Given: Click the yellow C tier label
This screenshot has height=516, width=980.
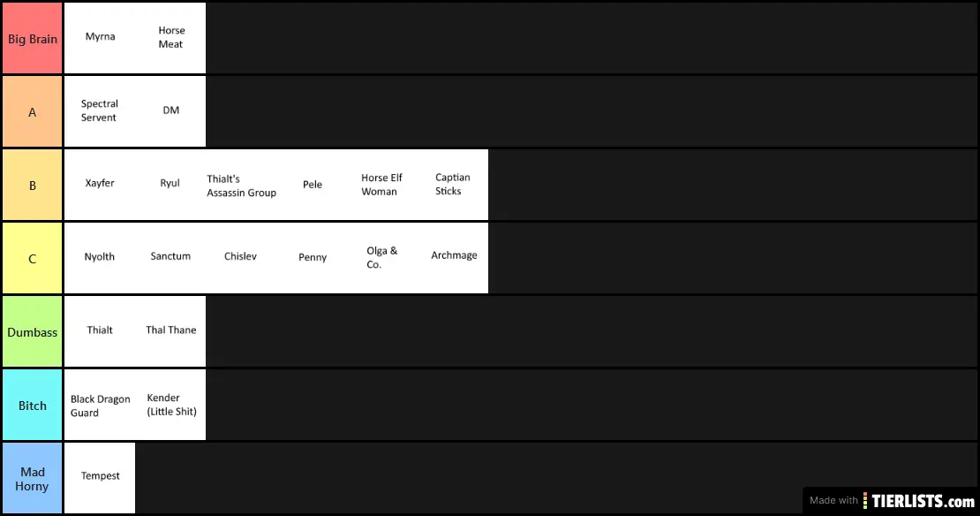Looking at the screenshot, I should point(33,258).
